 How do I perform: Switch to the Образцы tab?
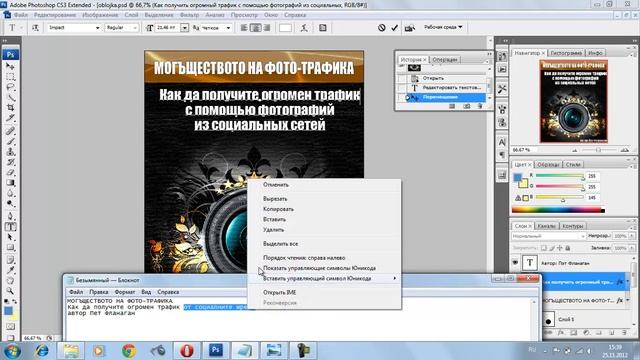click(548, 164)
